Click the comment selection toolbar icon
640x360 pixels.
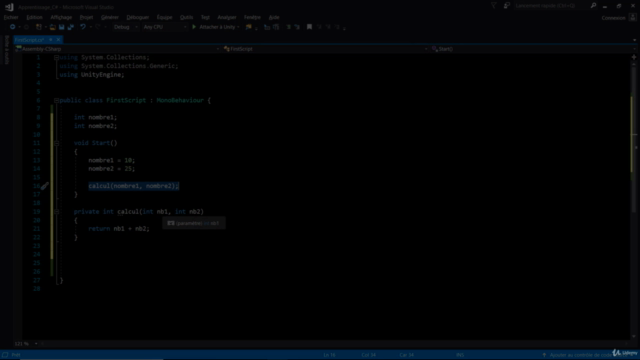tap(289, 27)
